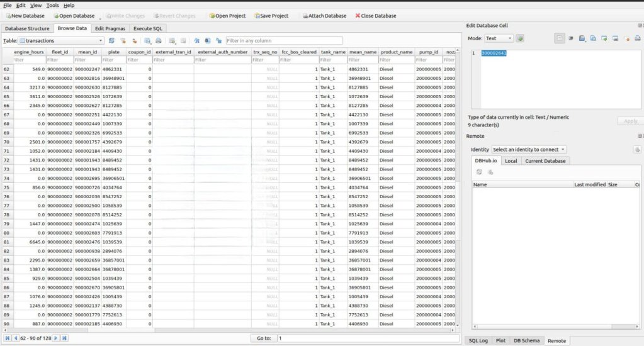Refresh the table data icon
The height and width of the screenshot is (346, 644).
pos(111,41)
